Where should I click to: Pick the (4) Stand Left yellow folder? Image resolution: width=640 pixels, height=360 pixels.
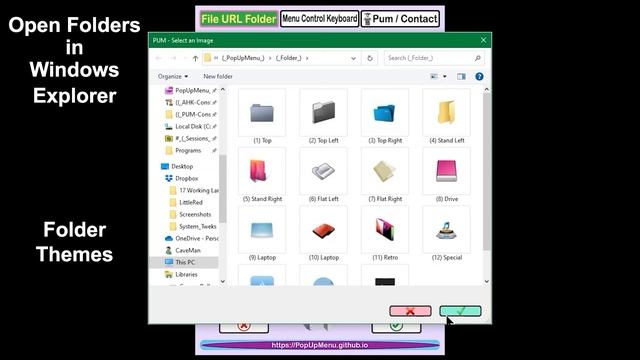[446, 113]
